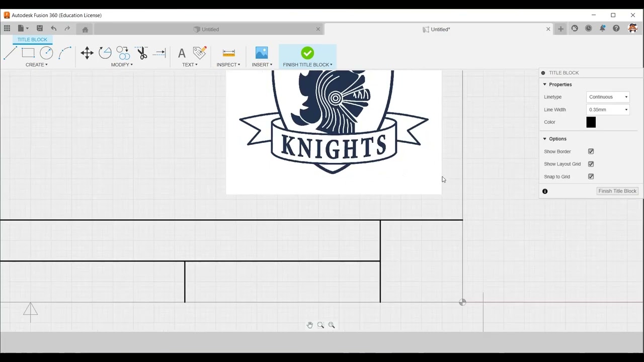Select the Arc tool
Screen dimensions: 644x362
[x=65, y=53]
